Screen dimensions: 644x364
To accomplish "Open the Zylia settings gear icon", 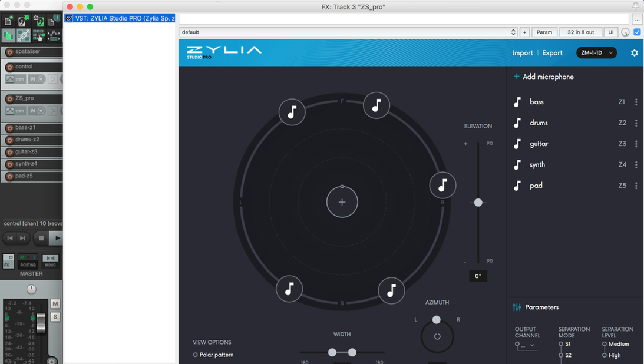I will tap(634, 52).
